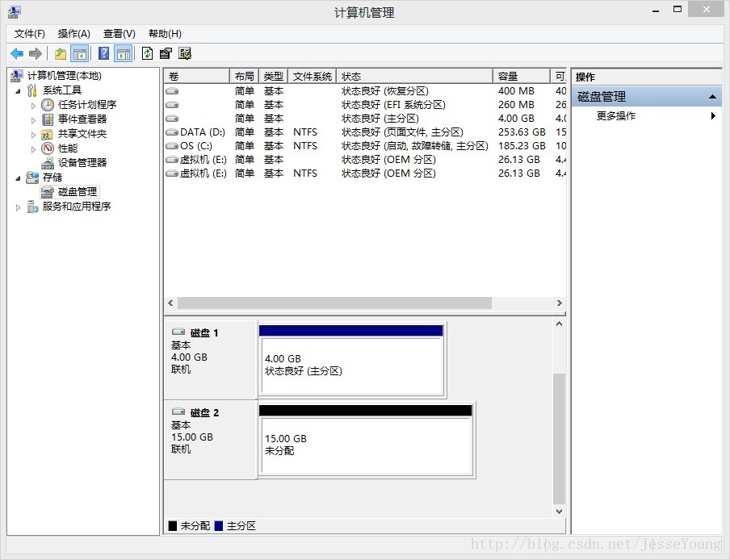The image size is (730, 560).
Task: Toggle the show/hide console tree icon
Action: [80, 53]
